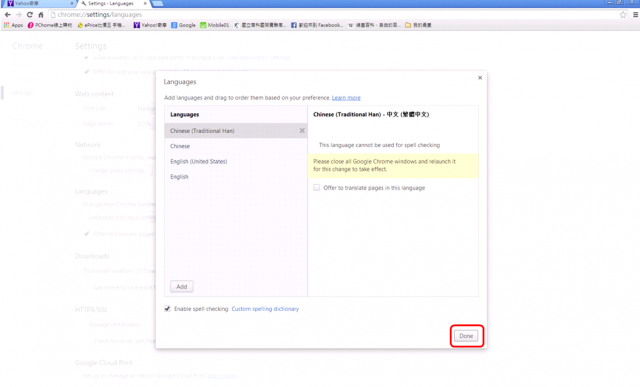The width and height of the screenshot is (640, 387).
Task: Open the Apps bookmark shortcut
Action: click(13, 25)
